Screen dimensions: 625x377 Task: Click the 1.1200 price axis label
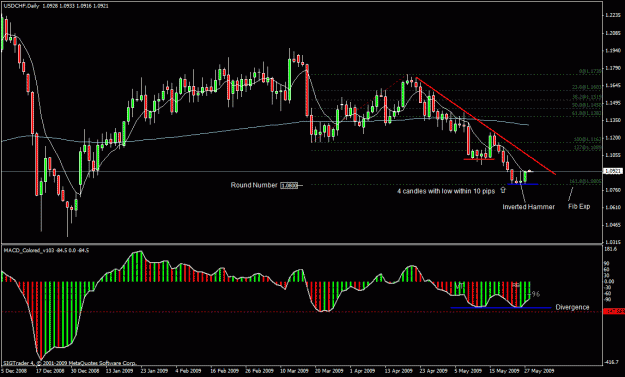click(613, 137)
